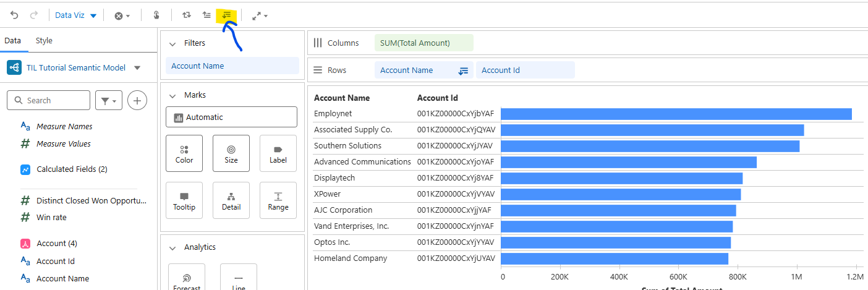Click the Sort ascending toolbar icon
The height and width of the screenshot is (290, 868).
[206, 15]
